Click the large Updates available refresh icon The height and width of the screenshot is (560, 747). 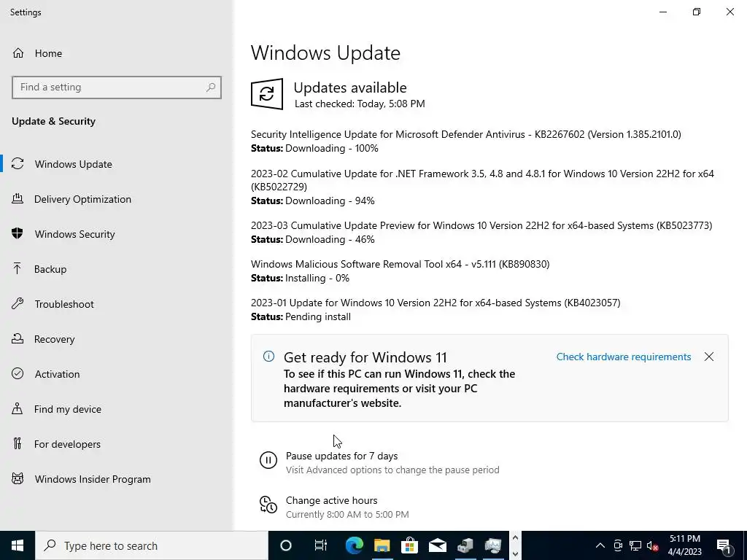(267, 94)
